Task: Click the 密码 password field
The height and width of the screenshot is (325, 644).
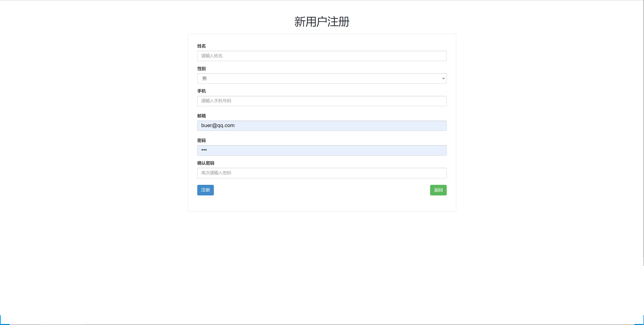Action: 322,150
